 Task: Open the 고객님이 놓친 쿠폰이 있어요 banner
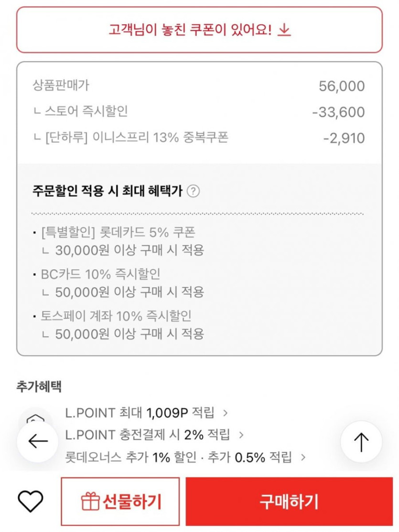[199, 30]
